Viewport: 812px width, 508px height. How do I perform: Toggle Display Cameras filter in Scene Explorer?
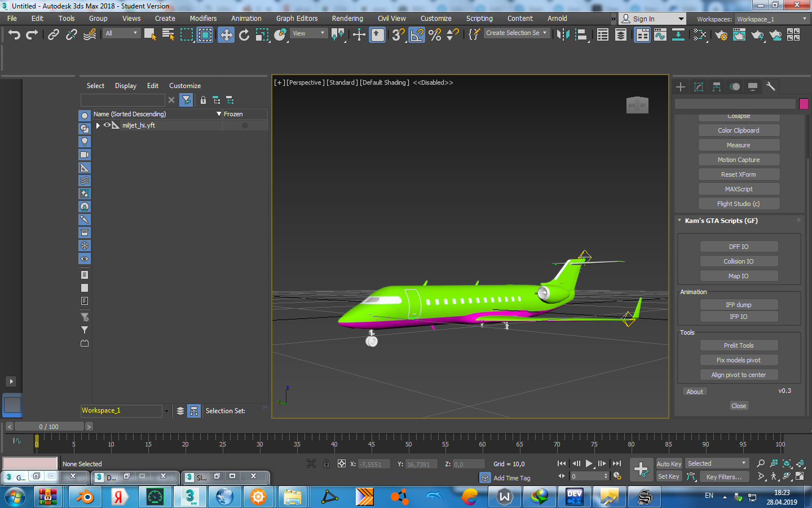click(x=85, y=155)
